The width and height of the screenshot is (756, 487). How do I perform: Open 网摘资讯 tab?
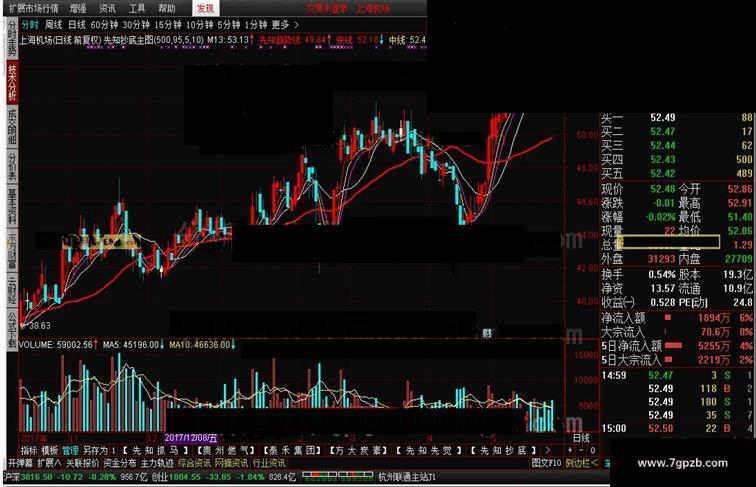(x=232, y=463)
